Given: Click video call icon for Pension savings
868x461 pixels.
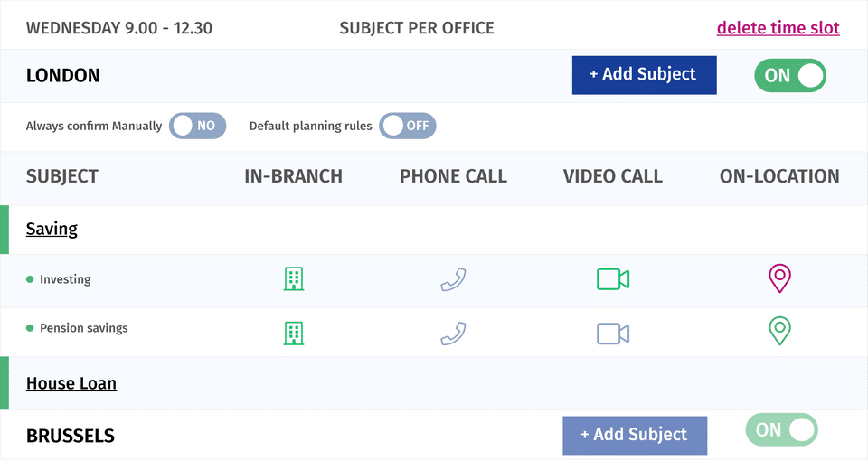Looking at the screenshot, I should pyautogui.click(x=612, y=334).
